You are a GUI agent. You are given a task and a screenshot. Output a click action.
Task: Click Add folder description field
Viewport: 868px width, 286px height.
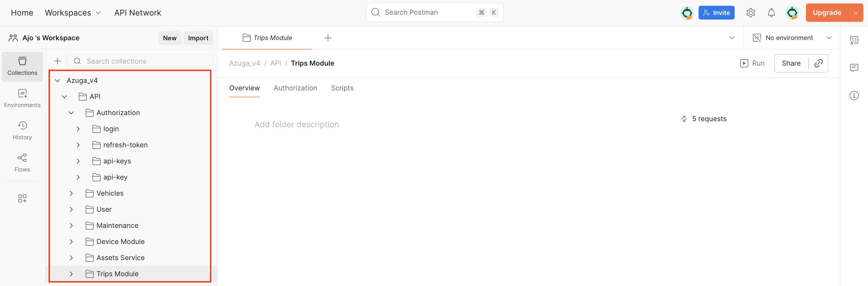pyautogui.click(x=296, y=125)
